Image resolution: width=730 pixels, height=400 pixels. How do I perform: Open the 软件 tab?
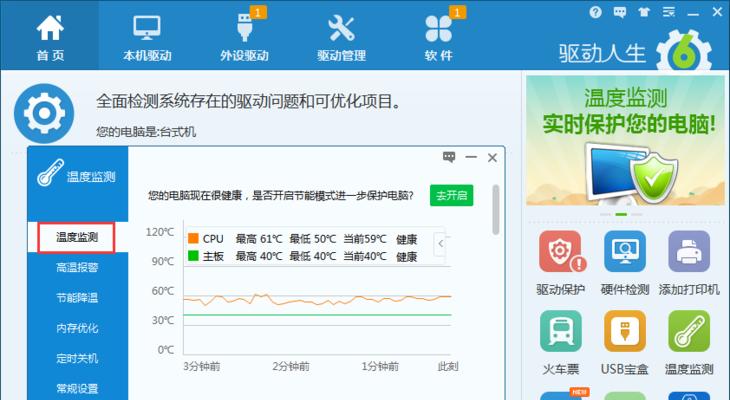[439, 37]
